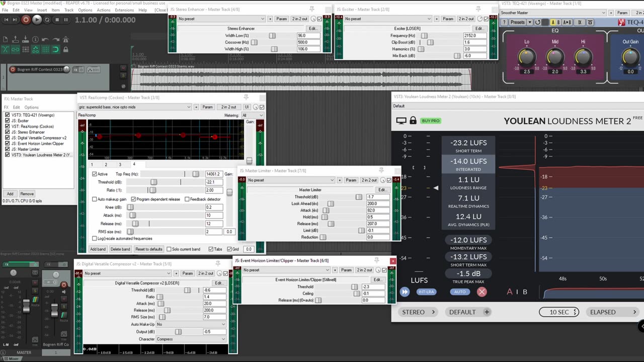Enable Solo current band checkbox

(x=169, y=249)
